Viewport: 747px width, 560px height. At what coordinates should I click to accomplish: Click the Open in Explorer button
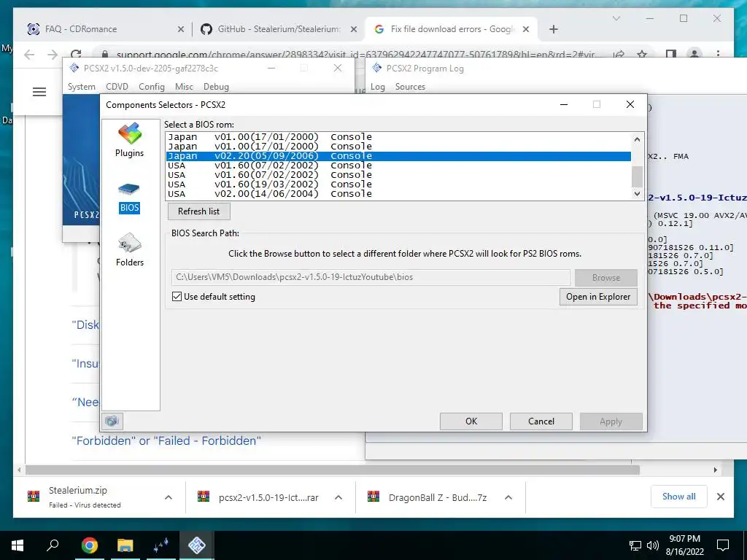pyautogui.click(x=598, y=297)
